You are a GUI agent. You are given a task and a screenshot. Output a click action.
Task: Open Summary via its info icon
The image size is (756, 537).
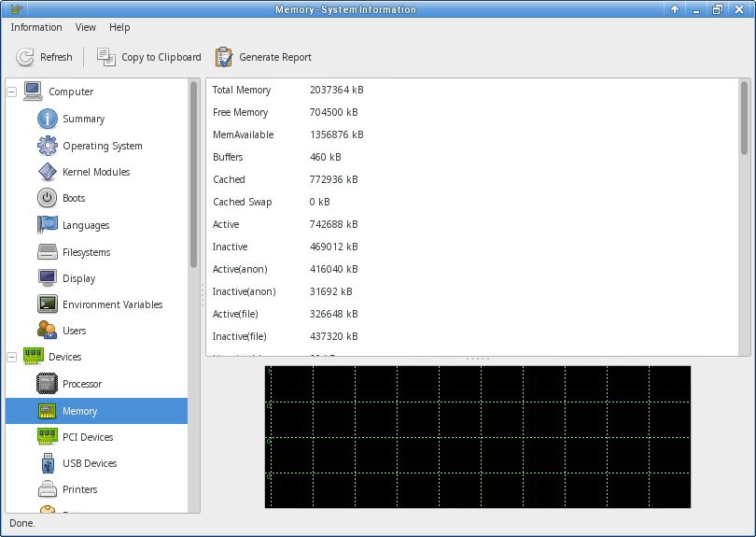point(48,119)
